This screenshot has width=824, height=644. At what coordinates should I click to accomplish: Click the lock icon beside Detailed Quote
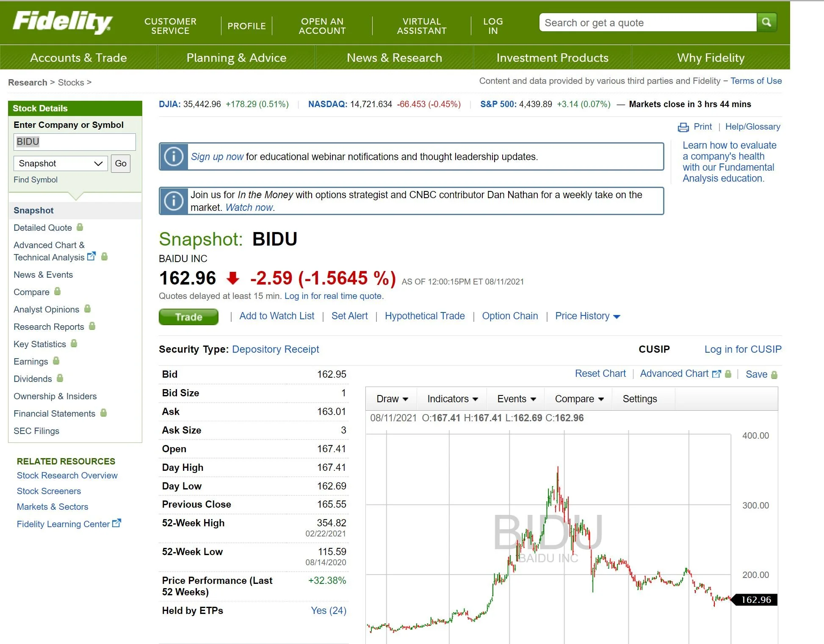(80, 227)
